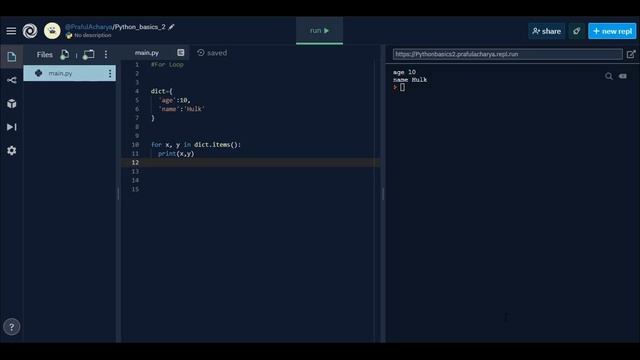The image size is (640, 360).
Task: Open the hamburger main menu
Action: pyautogui.click(x=11, y=31)
